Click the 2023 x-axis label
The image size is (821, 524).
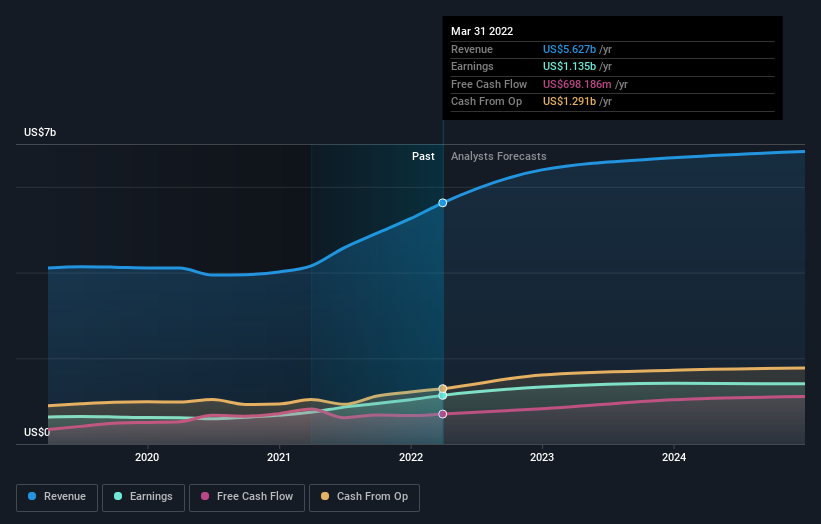click(x=542, y=457)
